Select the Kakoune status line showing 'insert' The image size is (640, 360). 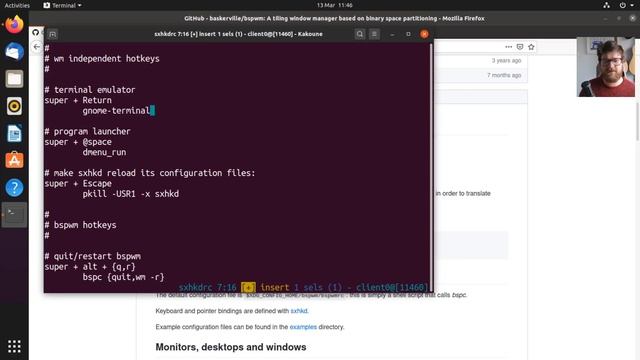click(x=303, y=287)
